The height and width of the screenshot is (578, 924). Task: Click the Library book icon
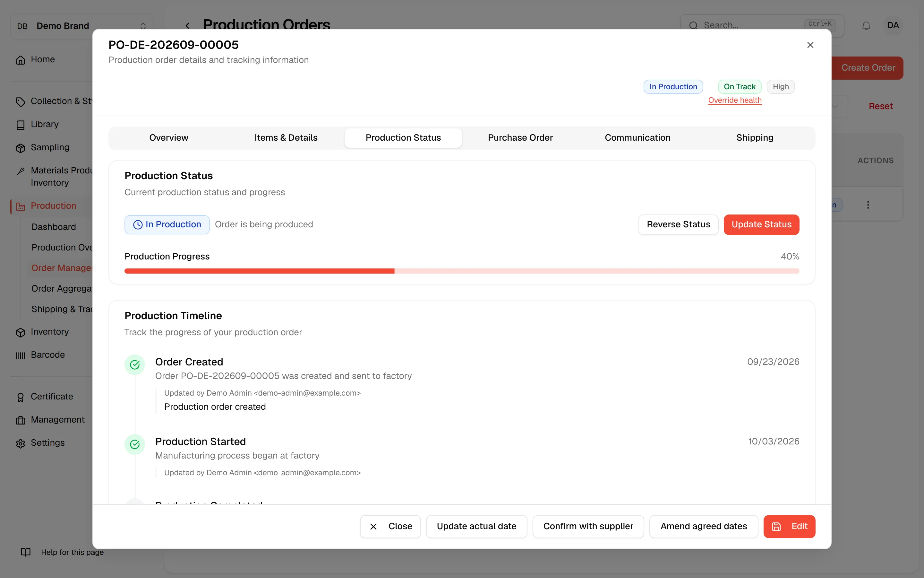point(21,125)
